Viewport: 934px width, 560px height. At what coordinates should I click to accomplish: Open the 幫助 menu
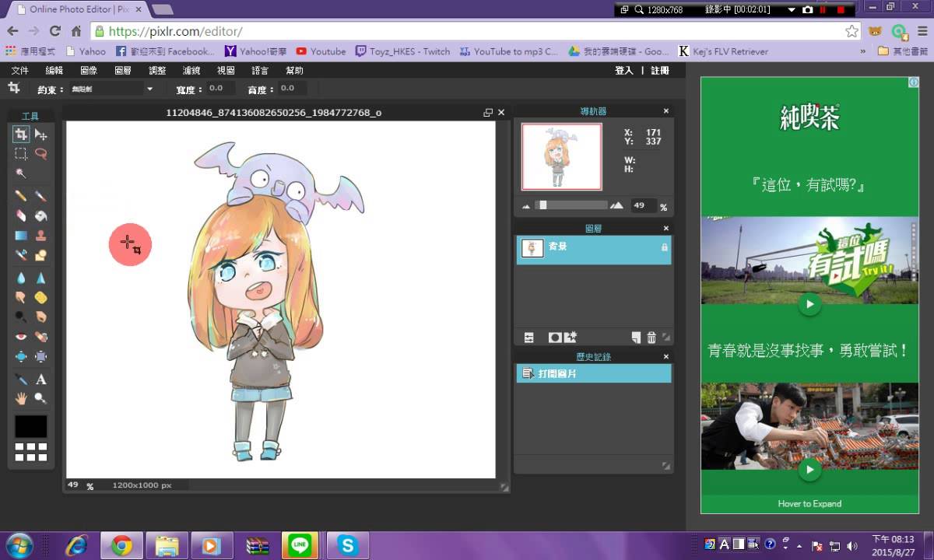tap(294, 70)
